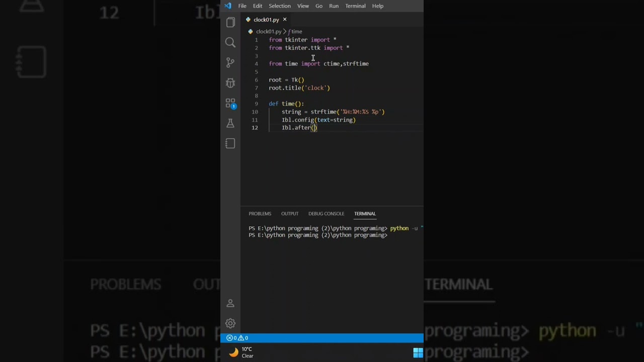Switch to the OUTPUT panel tab
Image resolution: width=644 pixels, height=362 pixels.
pyautogui.click(x=290, y=214)
